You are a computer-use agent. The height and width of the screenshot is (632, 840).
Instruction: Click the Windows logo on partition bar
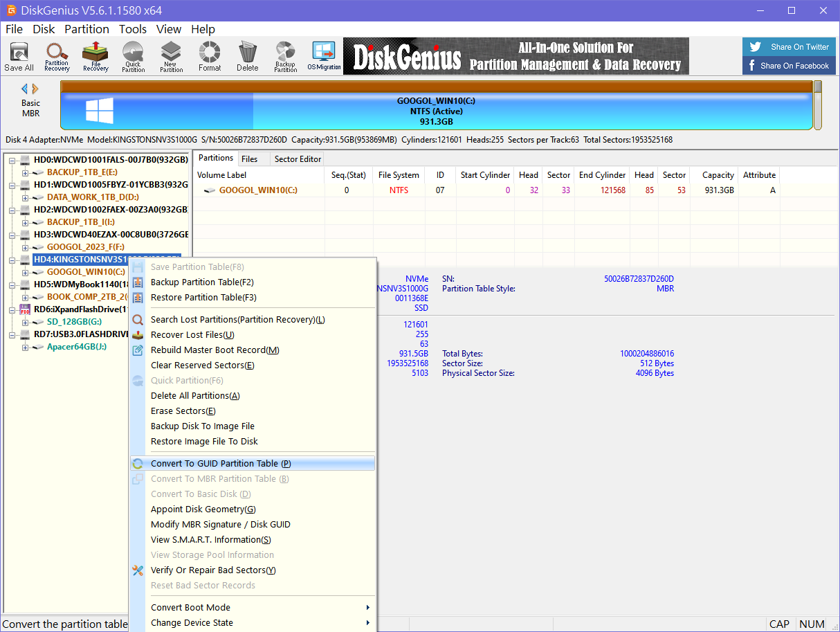pyautogui.click(x=100, y=111)
